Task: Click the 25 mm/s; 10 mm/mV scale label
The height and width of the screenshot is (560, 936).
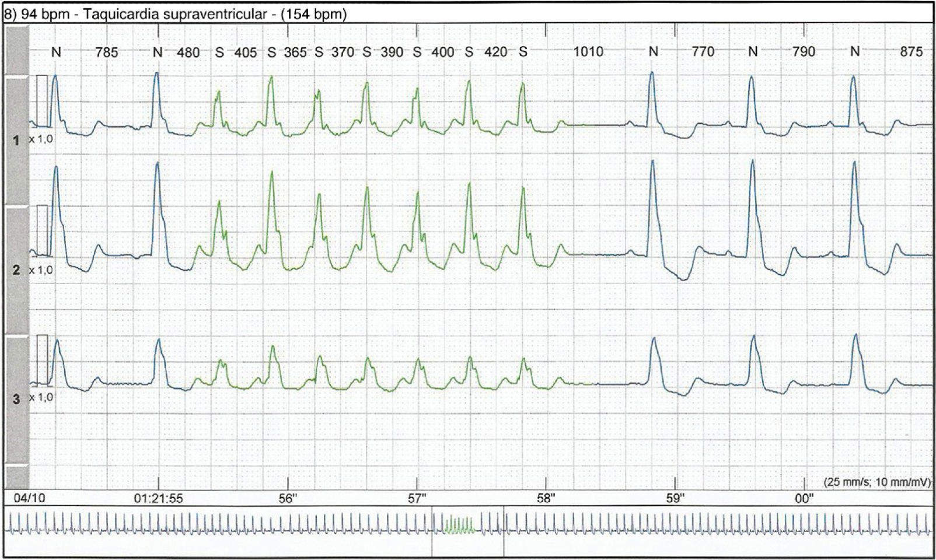Action: point(877,482)
